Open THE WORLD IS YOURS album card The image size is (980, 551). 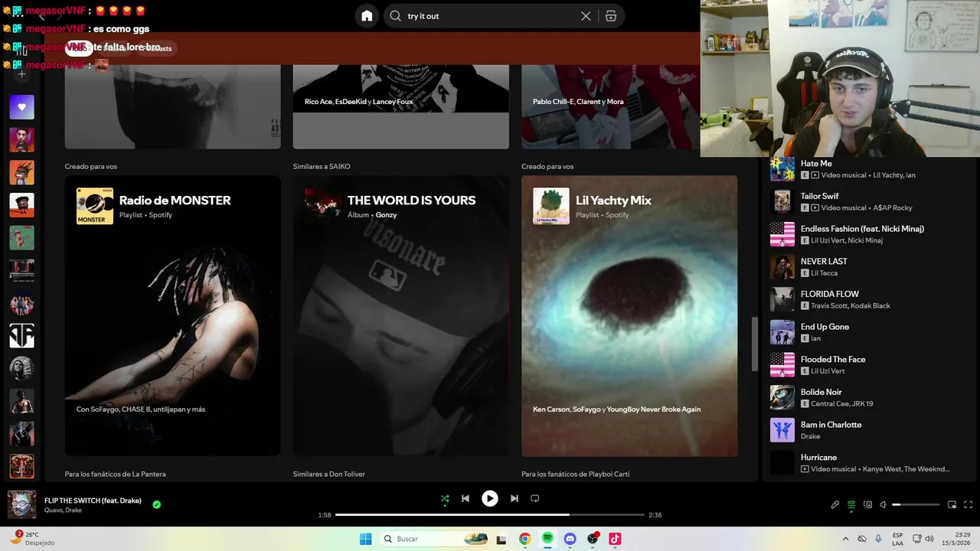[400, 315]
